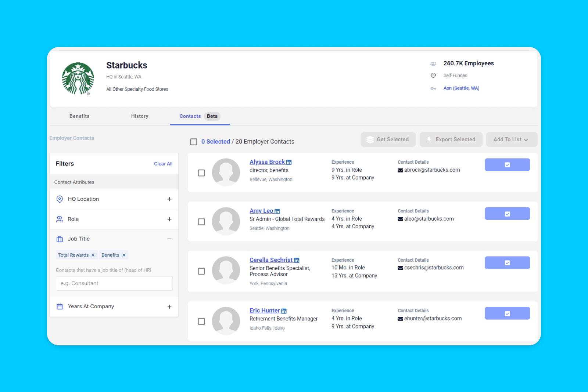This screenshot has width=588, height=392.
Task: Open the Add To List dropdown
Action: coord(511,139)
